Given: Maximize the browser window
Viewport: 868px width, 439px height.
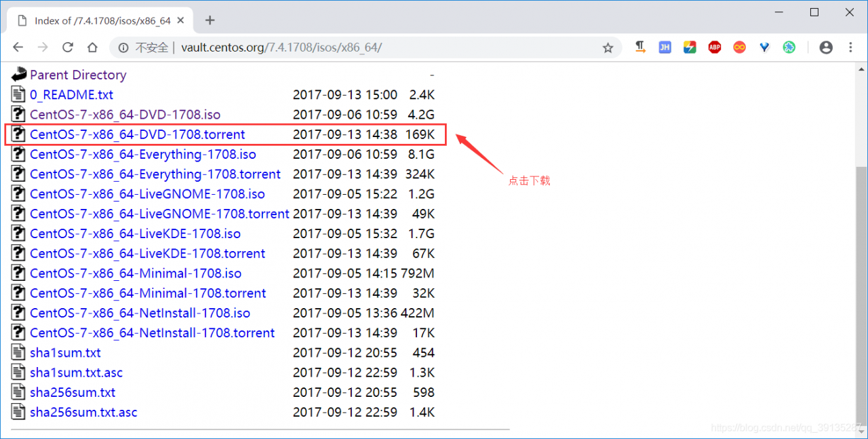Looking at the screenshot, I should (814, 12).
